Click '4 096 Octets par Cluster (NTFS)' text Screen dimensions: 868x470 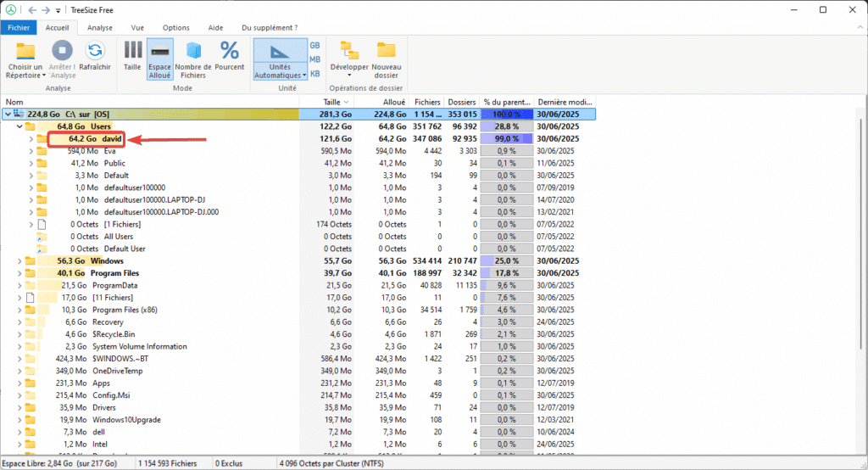(x=331, y=463)
